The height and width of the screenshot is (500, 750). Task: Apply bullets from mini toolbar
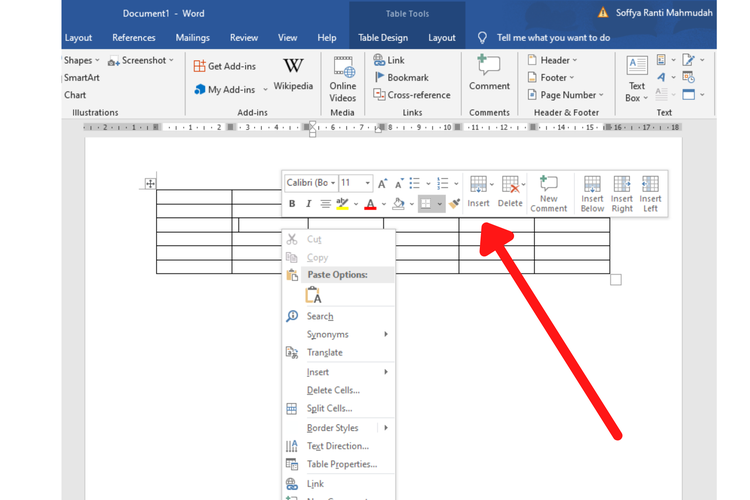(x=415, y=183)
